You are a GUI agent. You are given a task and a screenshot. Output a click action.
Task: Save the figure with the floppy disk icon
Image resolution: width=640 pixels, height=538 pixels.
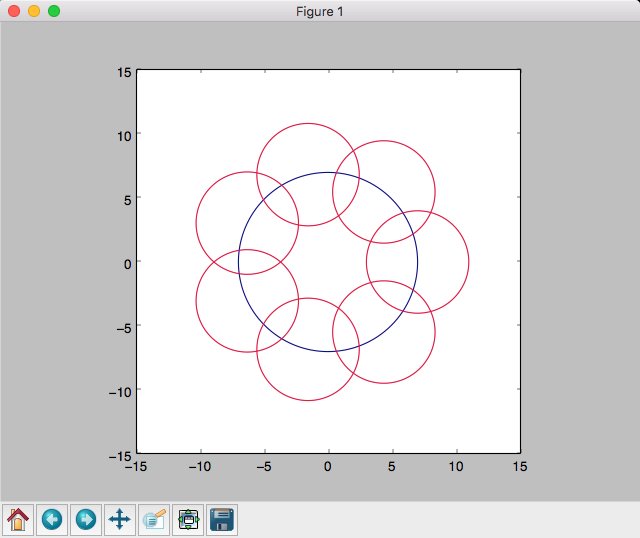(222, 519)
